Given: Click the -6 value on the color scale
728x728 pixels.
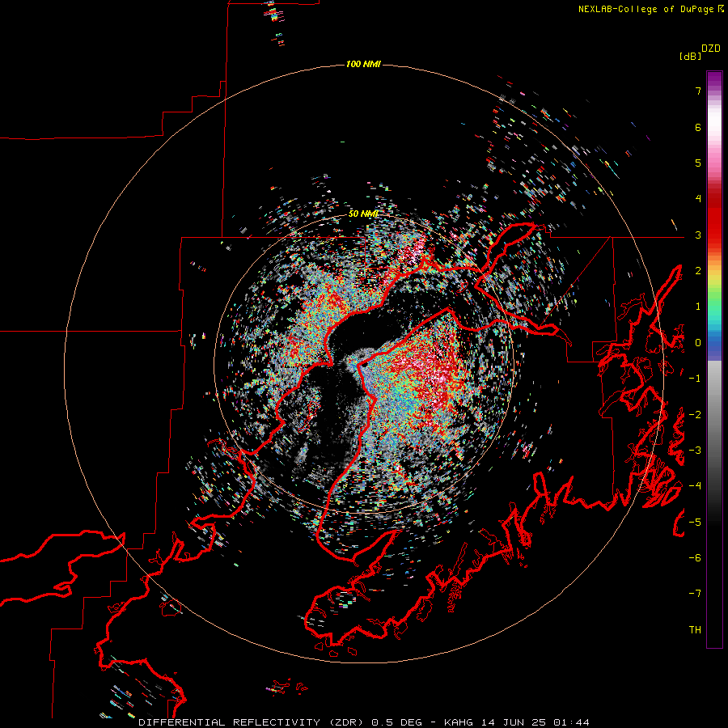Looking at the screenshot, I should point(695,557).
